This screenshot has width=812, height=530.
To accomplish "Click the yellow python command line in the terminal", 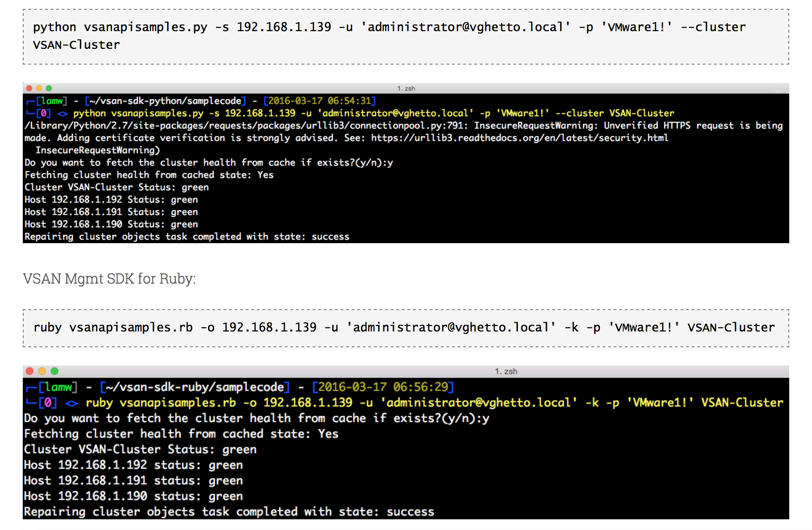I will (x=373, y=113).
